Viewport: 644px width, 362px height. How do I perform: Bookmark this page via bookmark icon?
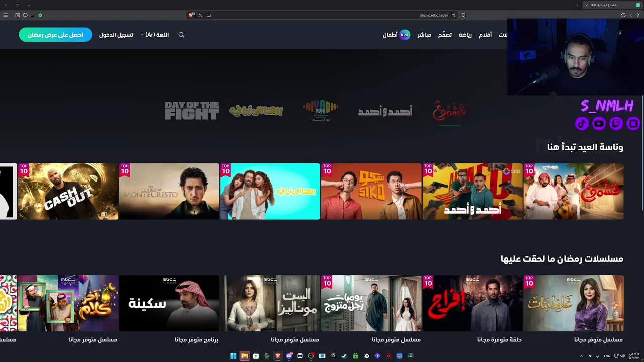[463, 15]
